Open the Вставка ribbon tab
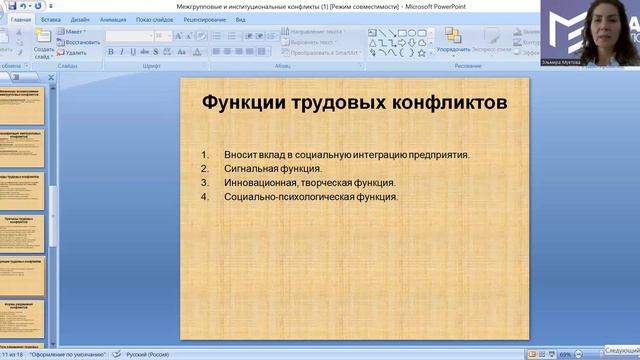 pyautogui.click(x=51, y=20)
